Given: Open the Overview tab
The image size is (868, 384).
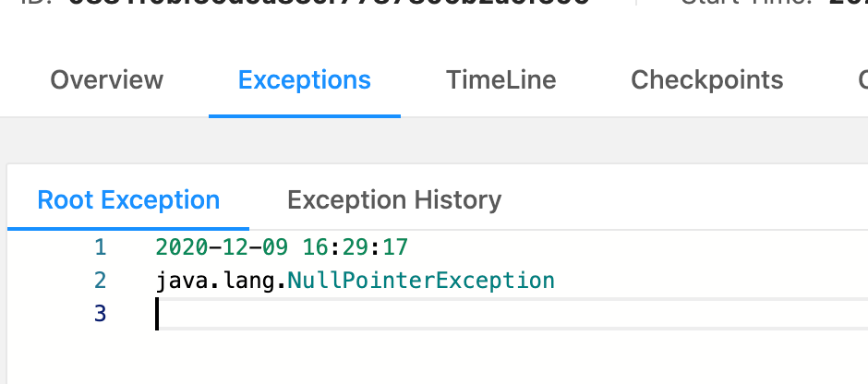Looking at the screenshot, I should point(106,80).
